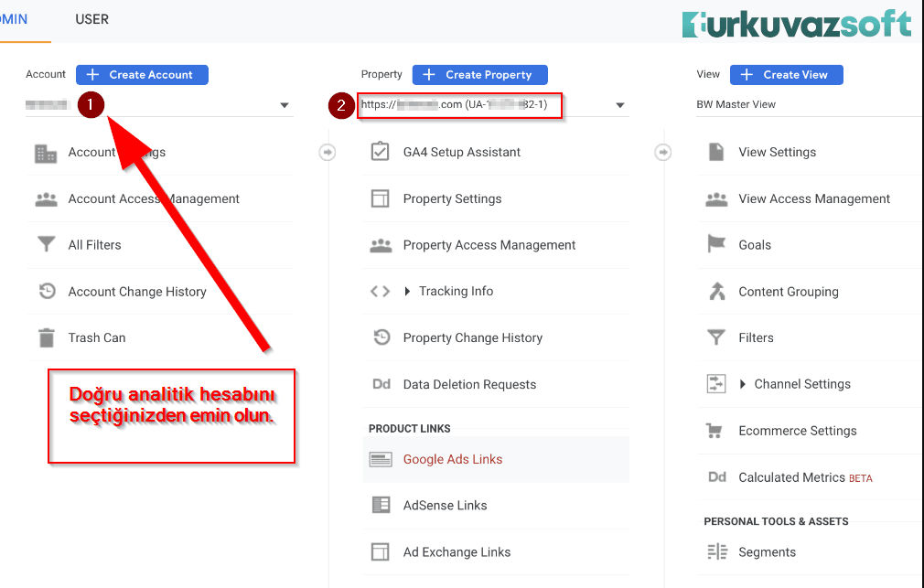924x588 pixels.
Task: Click the GA4 Setup Assistant clipboard icon
Action: (x=380, y=152)
